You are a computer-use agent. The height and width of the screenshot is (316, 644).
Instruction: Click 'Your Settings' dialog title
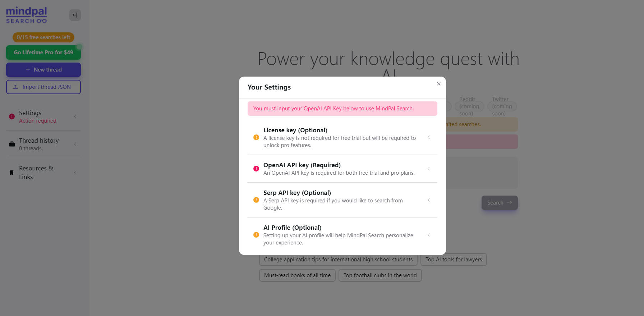(x=269, y=87)
